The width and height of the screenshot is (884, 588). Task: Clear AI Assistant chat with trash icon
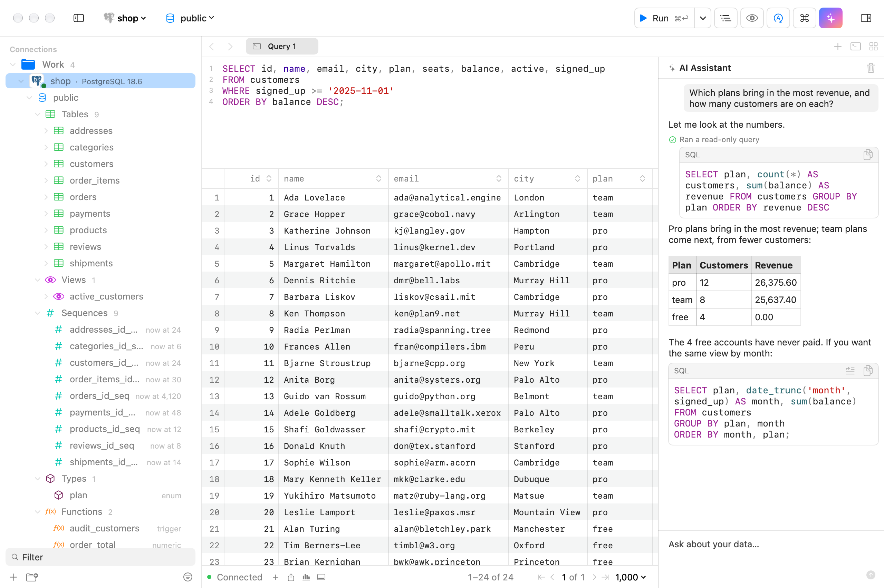pos(871,68)
